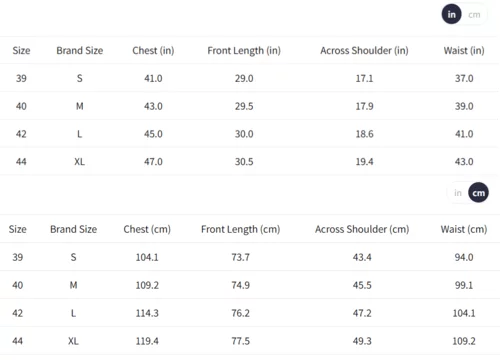This screenshot has height=360, width=500.
Task: Click the 45.0 chest value for size L
Action: click(x=153, y=134)
